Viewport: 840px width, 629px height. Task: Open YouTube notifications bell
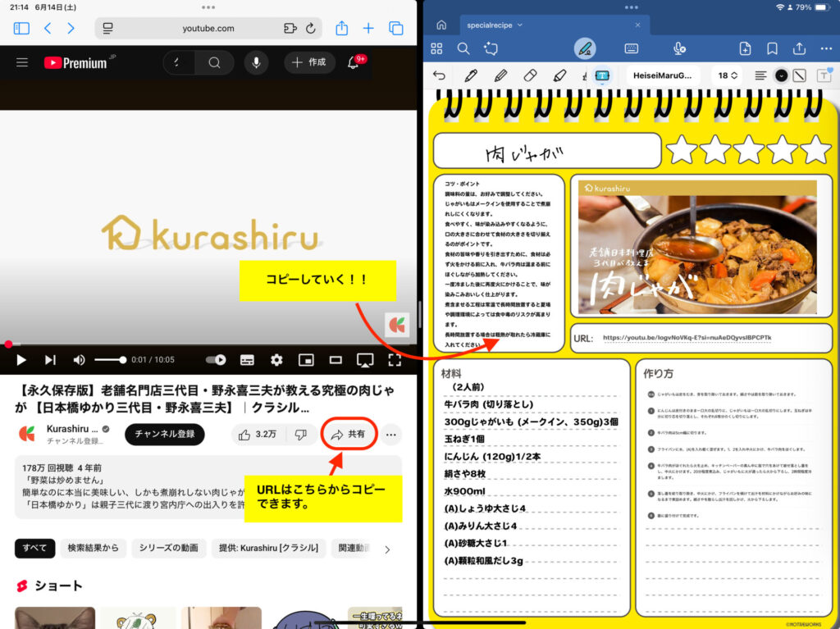tap(353, 62)
